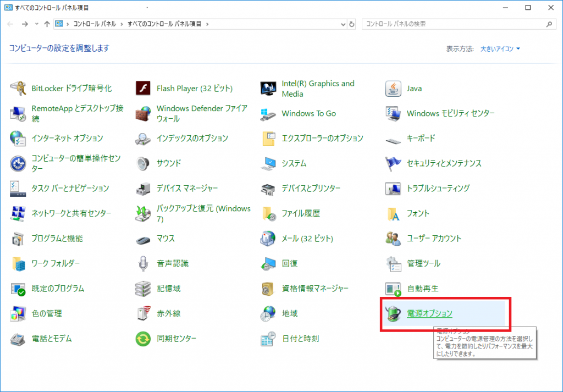This screenshot has height=392, width=563.
Task: Open the 地域 link
Action: 290,314
